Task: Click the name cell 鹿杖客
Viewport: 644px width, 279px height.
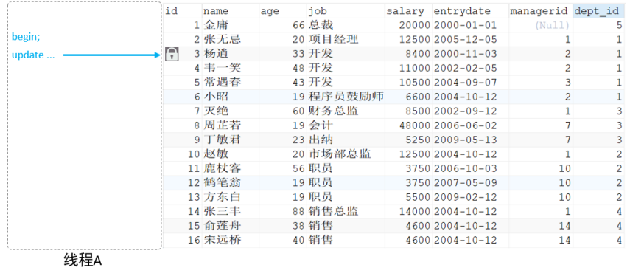Action: 231,169
